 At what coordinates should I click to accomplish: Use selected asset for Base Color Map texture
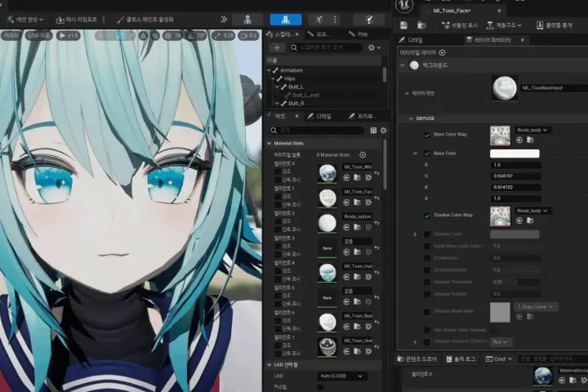click(519, 140)
